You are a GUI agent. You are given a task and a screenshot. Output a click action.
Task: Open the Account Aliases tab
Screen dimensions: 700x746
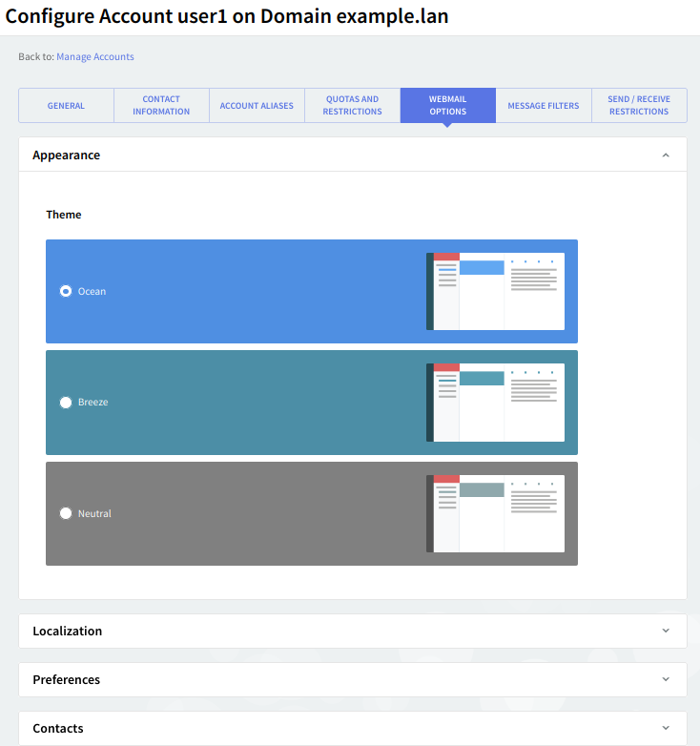point(257,106)
